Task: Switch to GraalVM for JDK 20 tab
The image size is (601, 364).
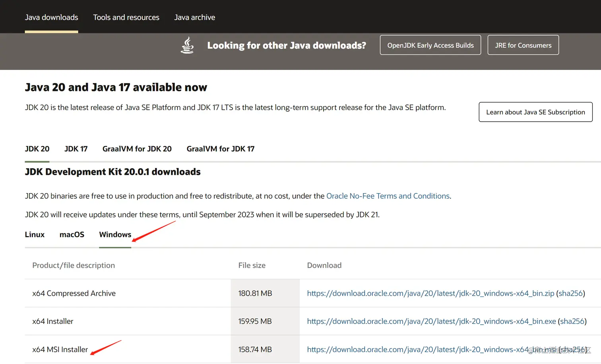Action: [137, 149]
